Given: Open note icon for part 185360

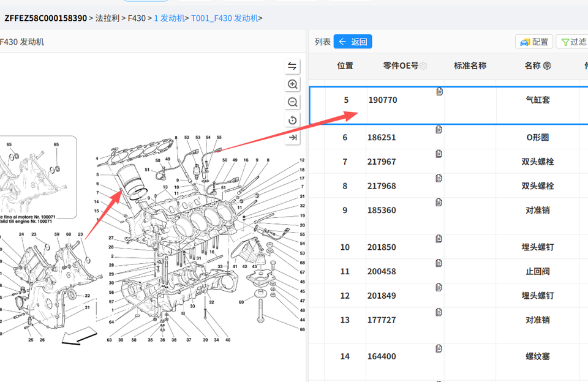Looking at the screenshot, I should (439, 203).
